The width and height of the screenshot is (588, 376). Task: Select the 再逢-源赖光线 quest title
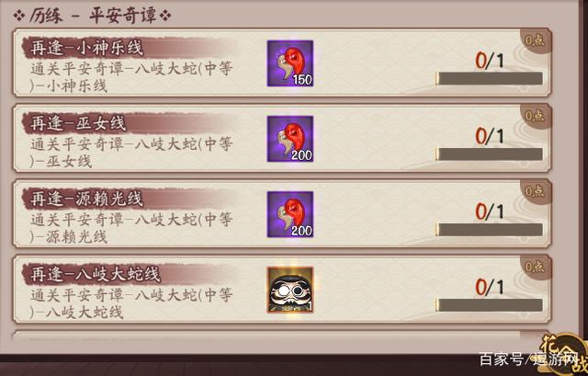tap(86, 199)
